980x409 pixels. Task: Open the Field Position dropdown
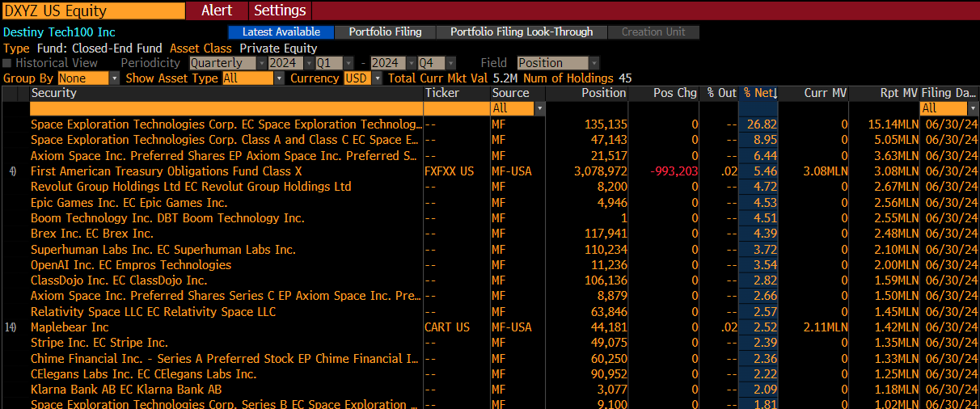pos(558,63)
